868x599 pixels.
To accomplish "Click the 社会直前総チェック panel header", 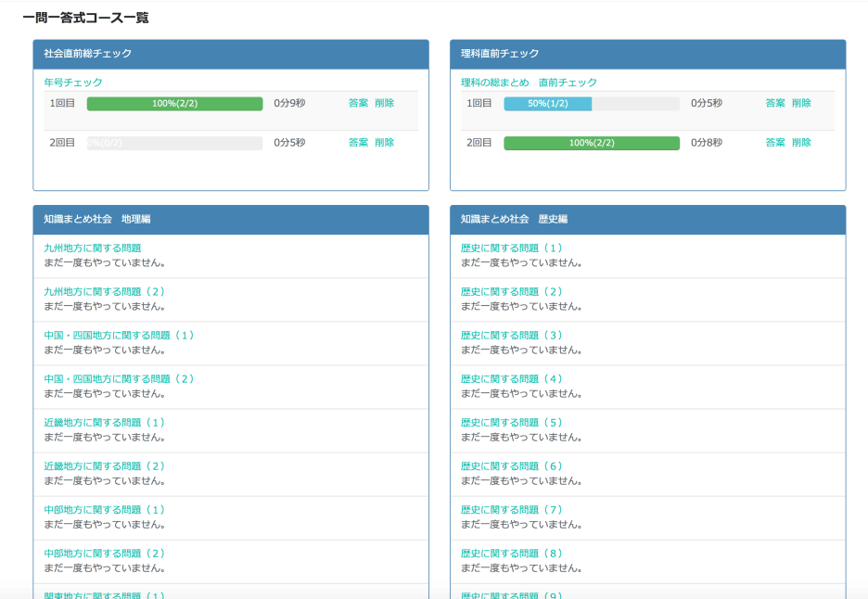I will tap(231, 54).
